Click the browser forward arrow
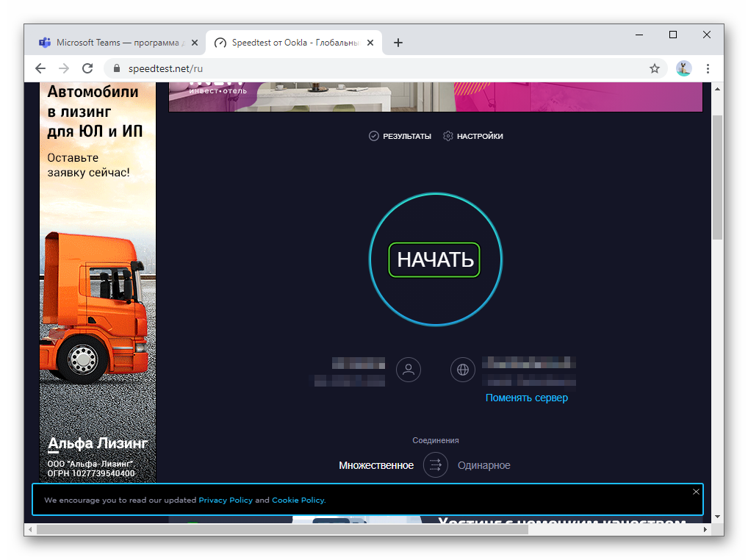This screenshot has height=560, width=748. 64,68
